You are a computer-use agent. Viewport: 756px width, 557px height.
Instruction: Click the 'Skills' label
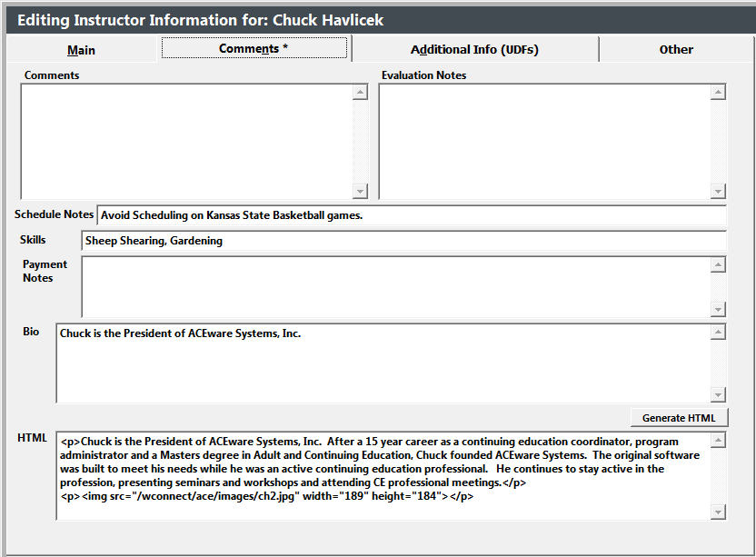coord(33,240)
